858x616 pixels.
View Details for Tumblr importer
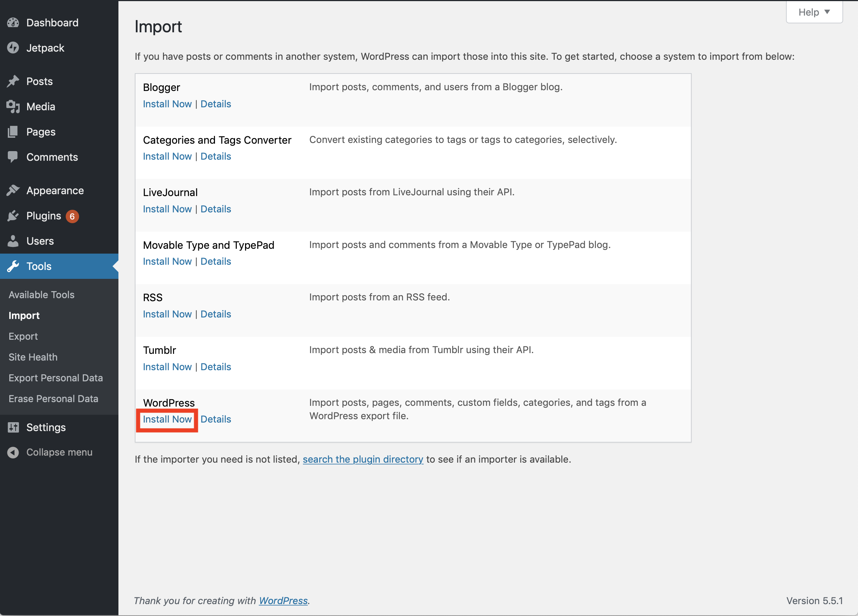[216, 366]
